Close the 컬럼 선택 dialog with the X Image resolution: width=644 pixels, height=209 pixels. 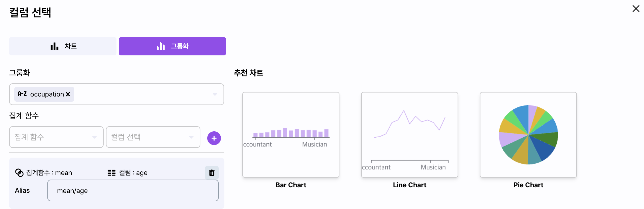[636, 9]
